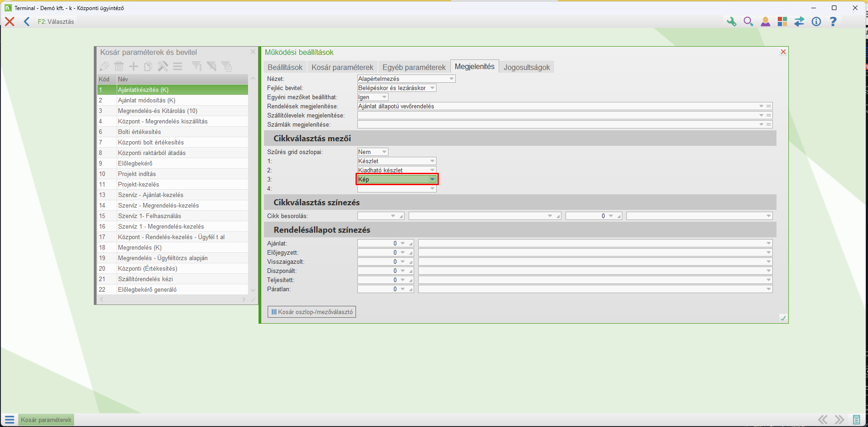Open the user profile icon
The image size is (868, 427).
(766, 21)
